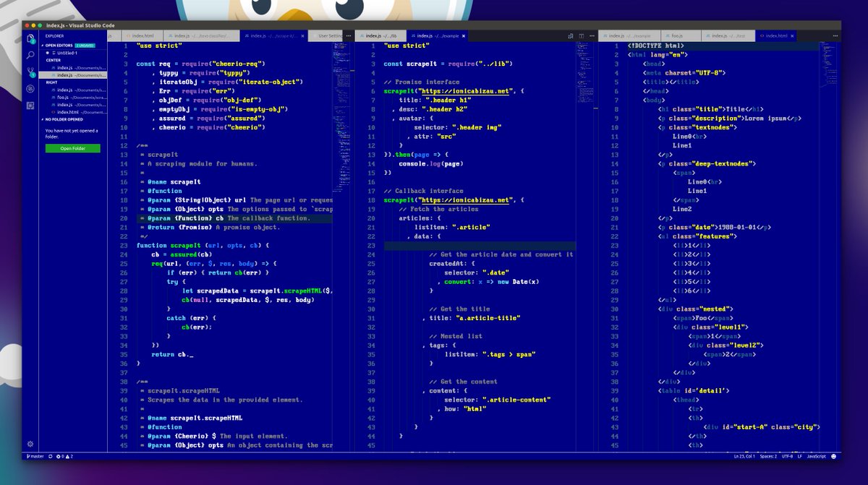Click the sync icon next to master in status bar
The image size is (868, 485).
click(51, 456)
